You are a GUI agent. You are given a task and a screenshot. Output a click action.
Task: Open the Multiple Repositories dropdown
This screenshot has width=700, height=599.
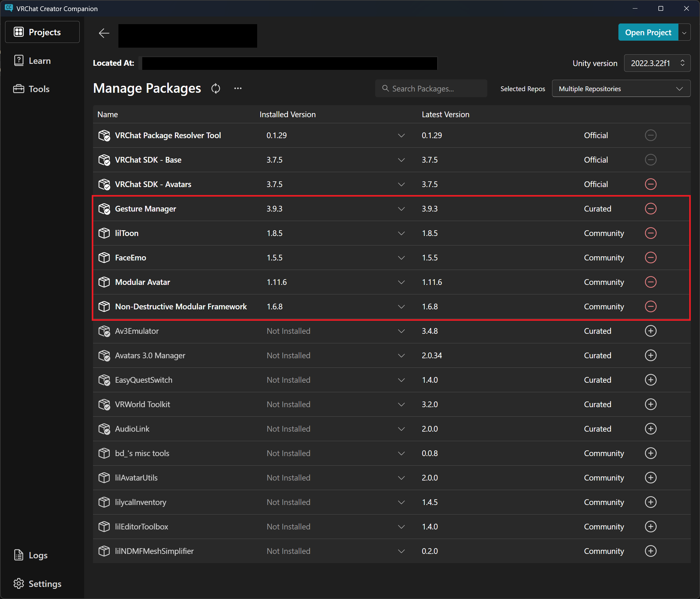pos(621,89)
